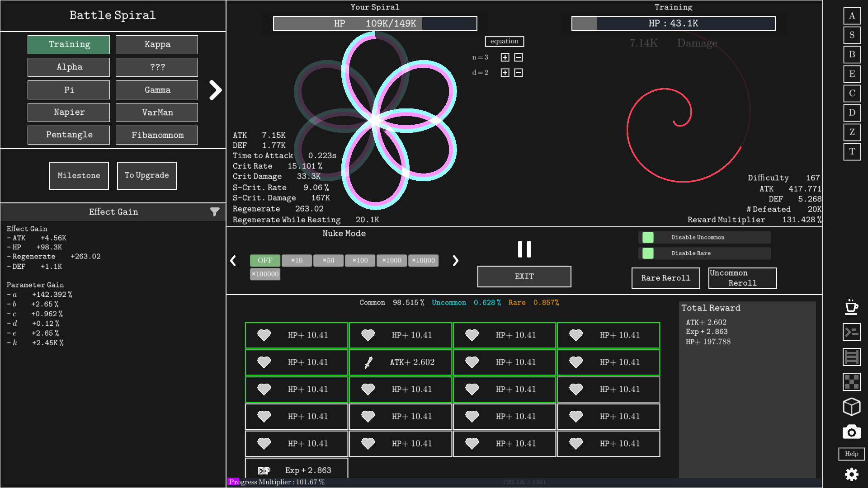Select the filmstrip icon in the right sidebar
868x488 pixels.
point(852,357)
